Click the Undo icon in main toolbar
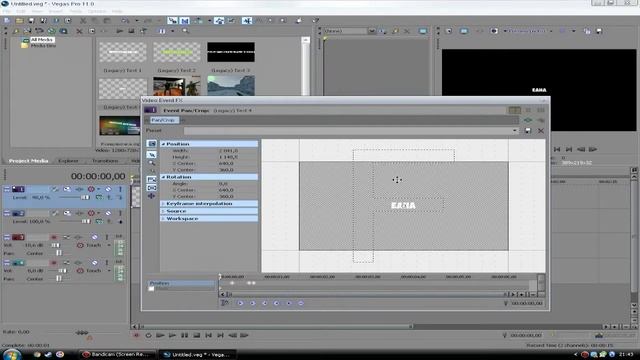The height and width of the screenshot is (360, 640). pos(125,20)
